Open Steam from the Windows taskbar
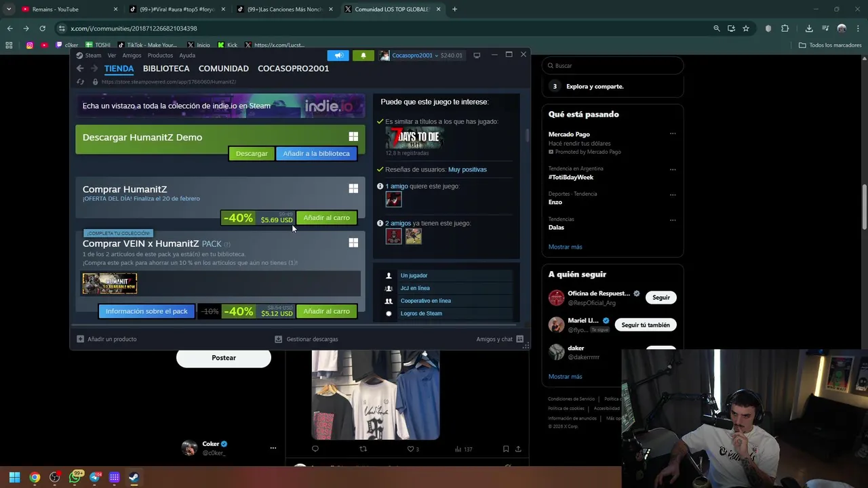 click(134, 477)
